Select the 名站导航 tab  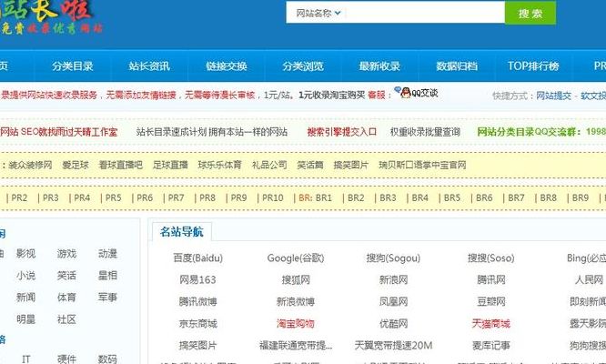tap(182, 232)
